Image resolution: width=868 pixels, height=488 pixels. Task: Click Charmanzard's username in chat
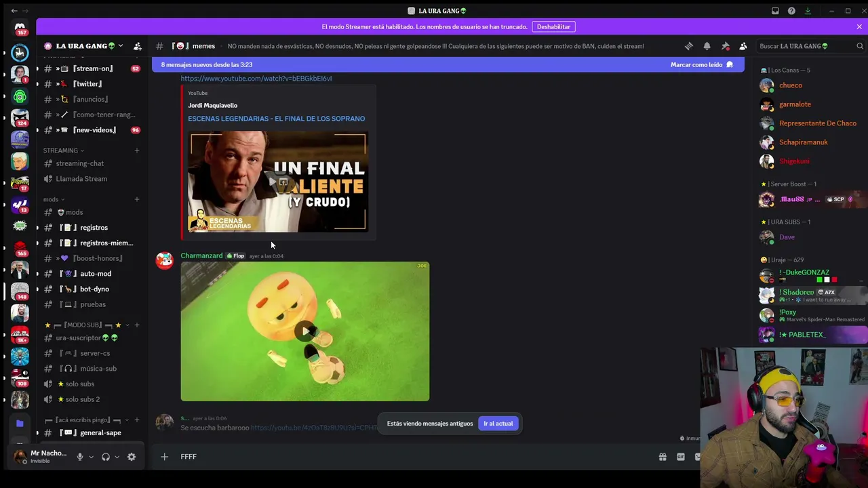click(x=201, y=256)
